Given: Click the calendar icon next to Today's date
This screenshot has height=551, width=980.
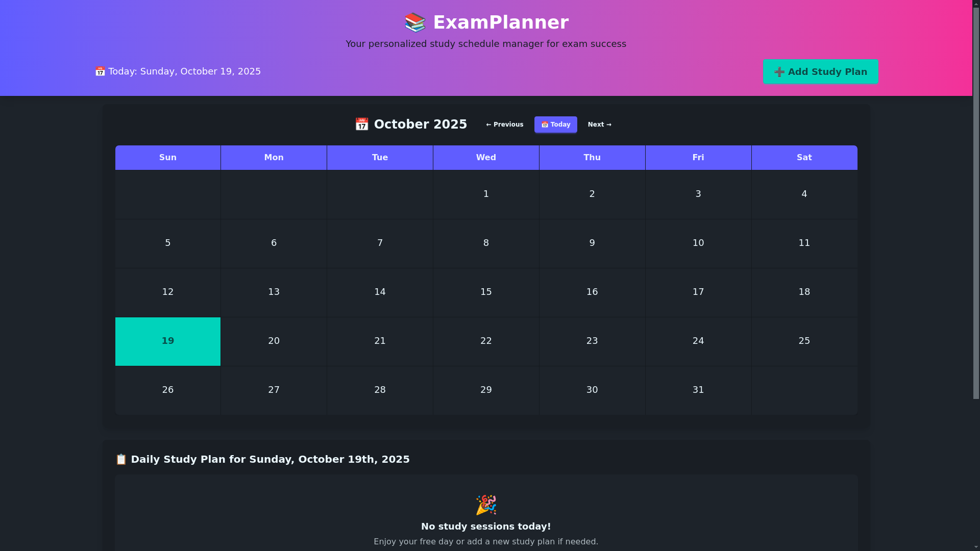Looking at the screenshot, I should (x=100, y=71).
